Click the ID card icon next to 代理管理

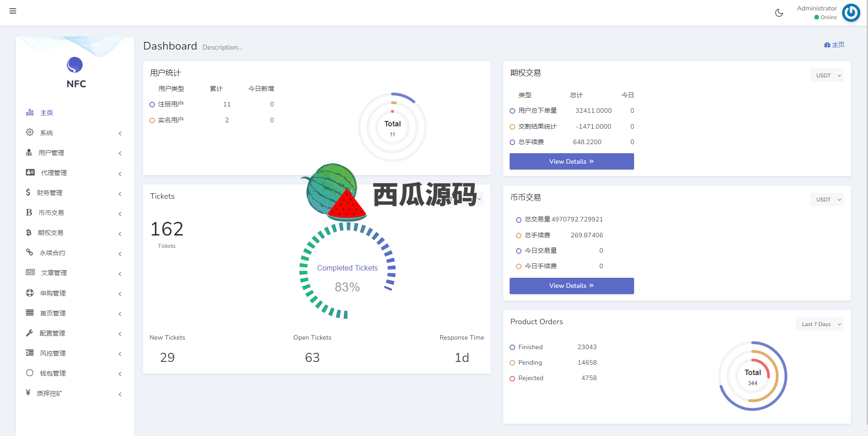(x=30, y=172)
